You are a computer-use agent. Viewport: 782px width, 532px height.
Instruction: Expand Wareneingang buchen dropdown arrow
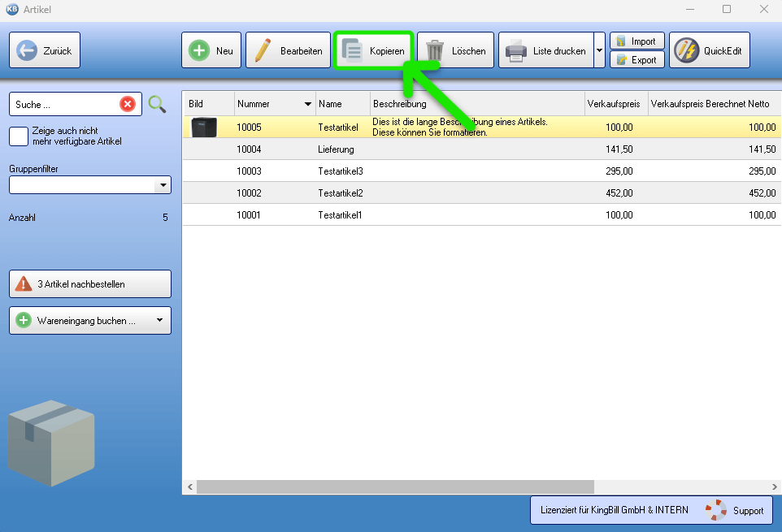tap(159, 320)
